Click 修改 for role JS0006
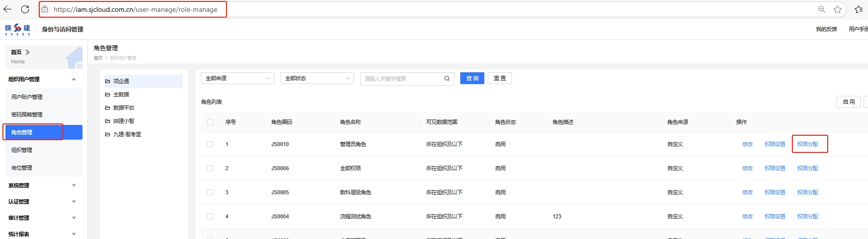 [747, 168]
